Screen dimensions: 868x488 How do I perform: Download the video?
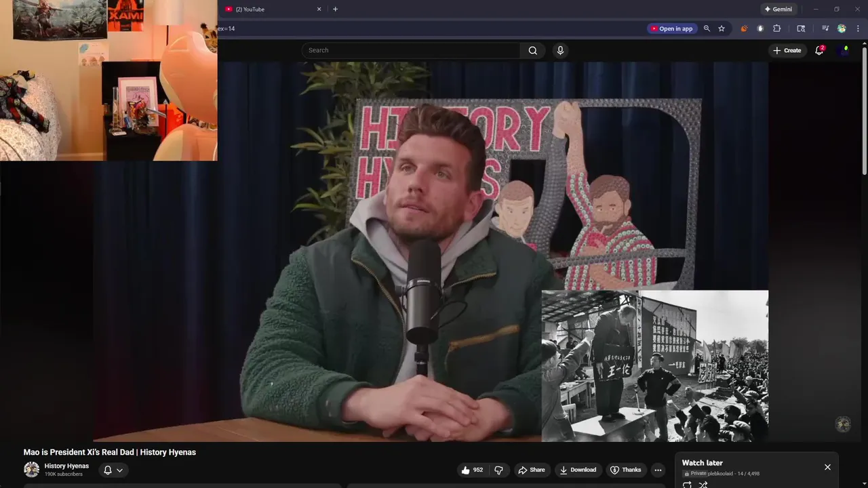tap(578, 470)
